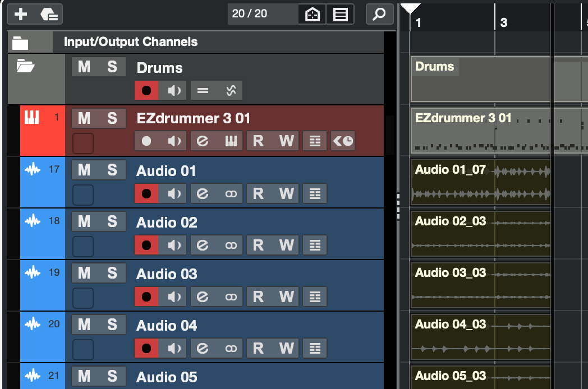This screenshot has height=389, width=588.
Task: Enable Write automation on Audio 01
Action: coord(287,193)
